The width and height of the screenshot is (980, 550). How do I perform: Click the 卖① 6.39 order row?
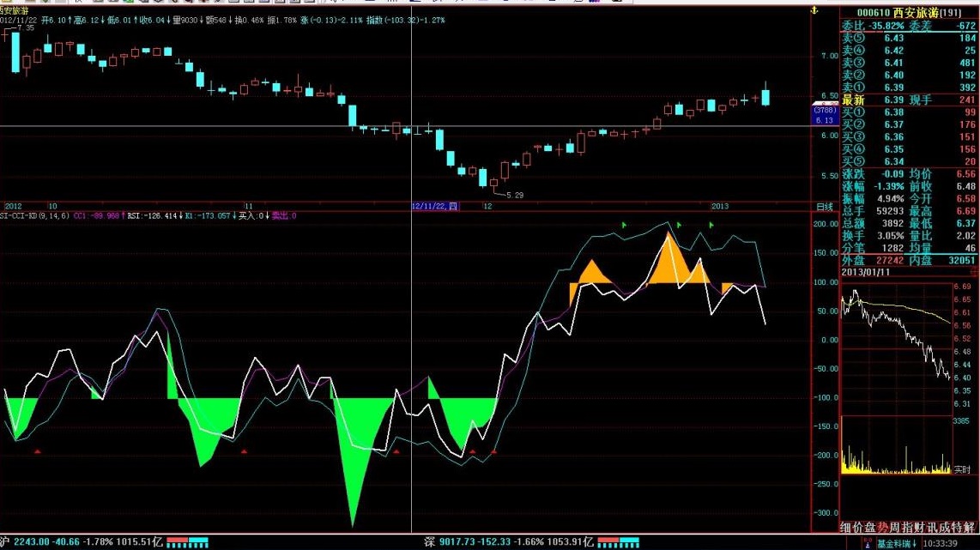(909, 88)
